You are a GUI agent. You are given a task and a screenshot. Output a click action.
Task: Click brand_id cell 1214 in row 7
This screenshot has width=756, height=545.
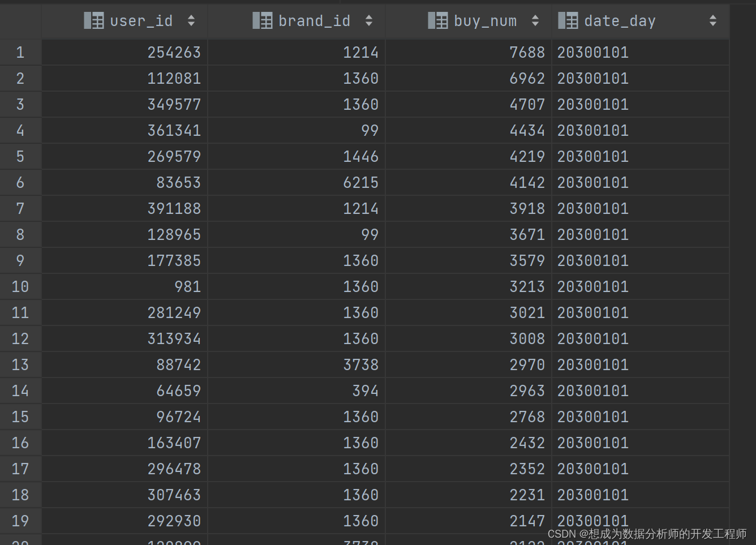(297, 209)
